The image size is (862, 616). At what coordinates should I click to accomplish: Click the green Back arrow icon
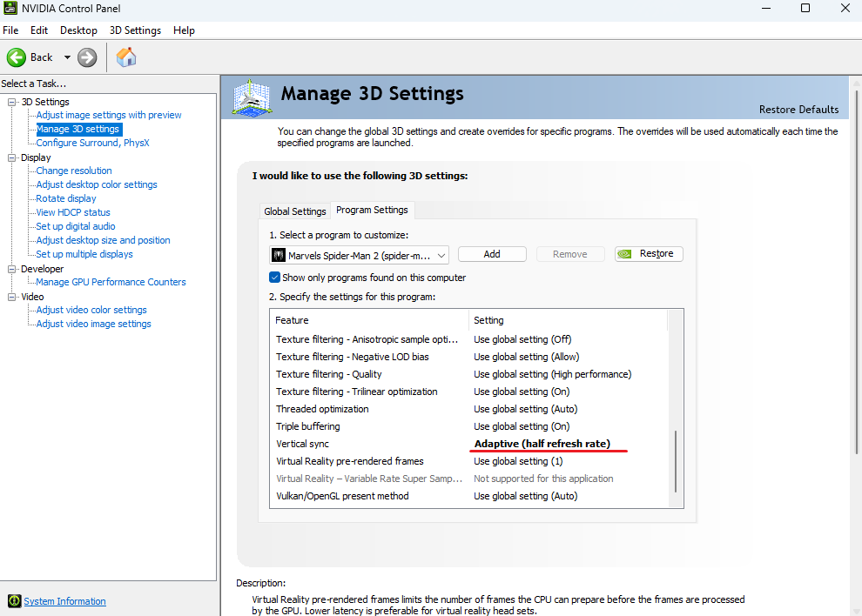17,57
